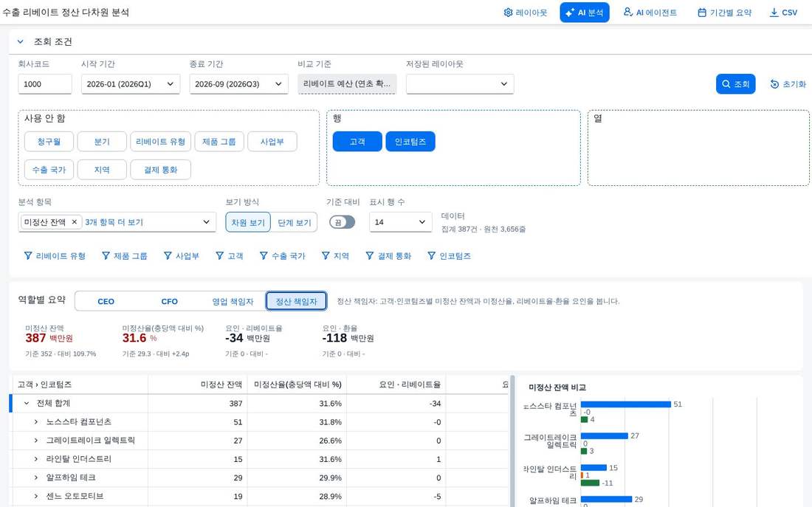Filter by 제품 그룹 funnel icon
The height and width of the screenshot is (507, 812).
pyautogui.click(x=106, y=255)
